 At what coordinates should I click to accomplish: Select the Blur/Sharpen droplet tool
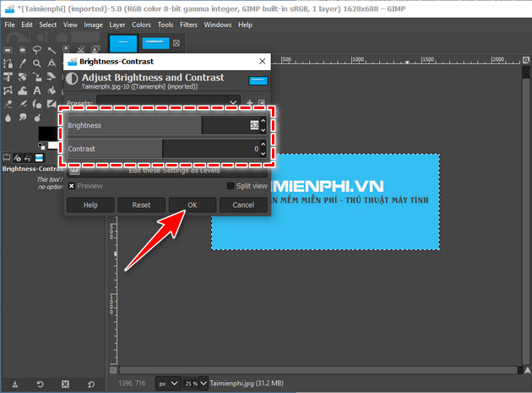8,117
